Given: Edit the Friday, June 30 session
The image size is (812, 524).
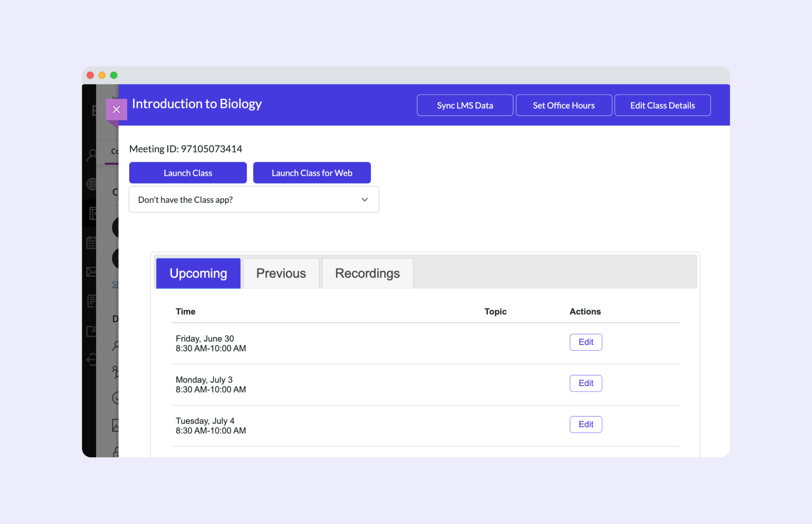Looking at the screenshot, I should tap(585, 342).
